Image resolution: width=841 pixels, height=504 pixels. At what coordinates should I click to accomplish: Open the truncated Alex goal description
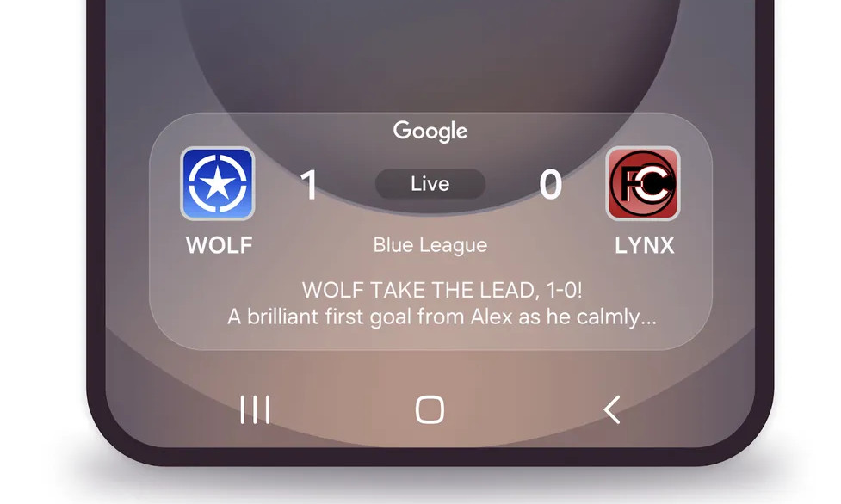442,317
